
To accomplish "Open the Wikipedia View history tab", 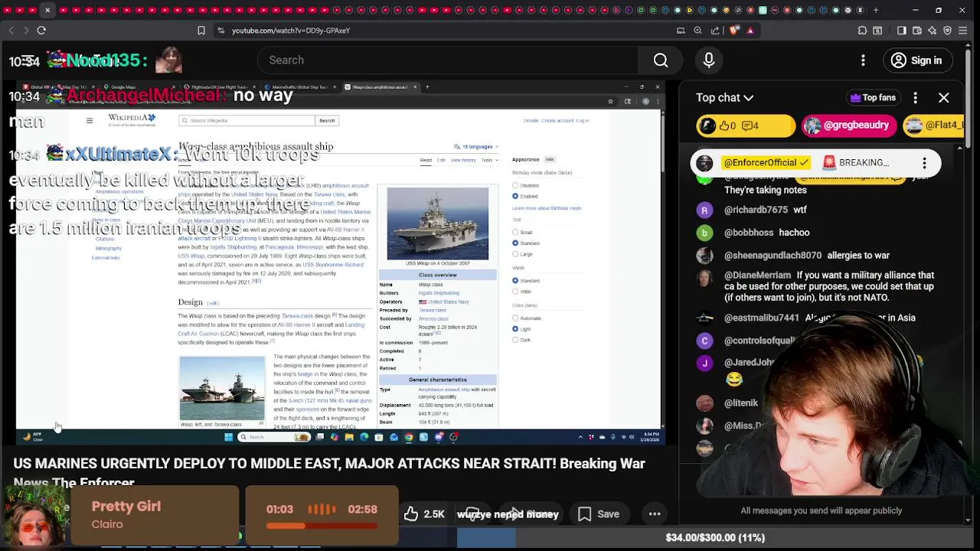I will 463,160.
